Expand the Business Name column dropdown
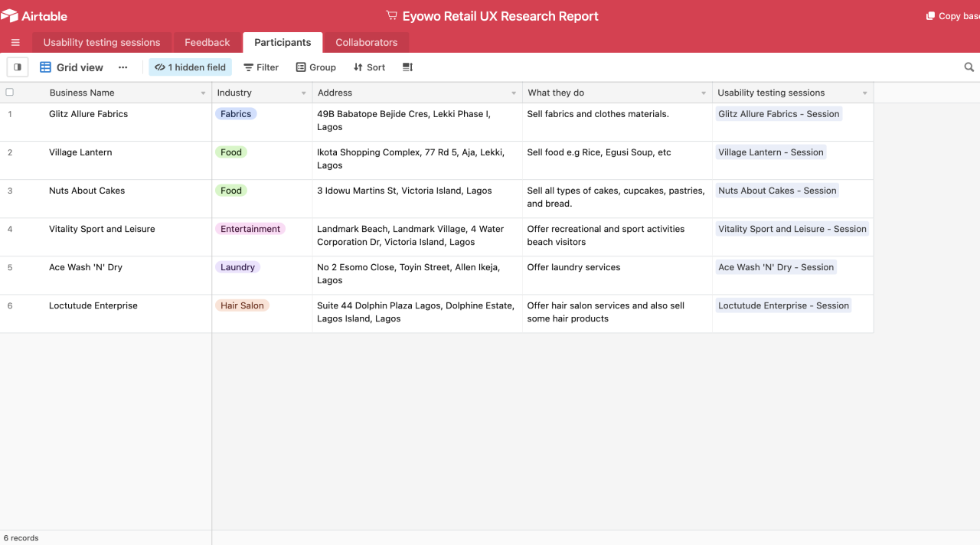980x545 pixels. (203, 93)
